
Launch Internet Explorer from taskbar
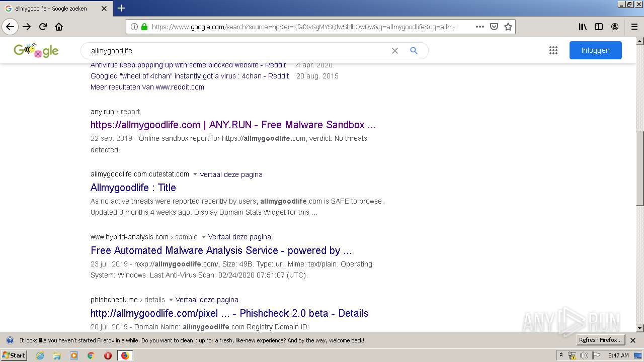(x=40, y=355)
